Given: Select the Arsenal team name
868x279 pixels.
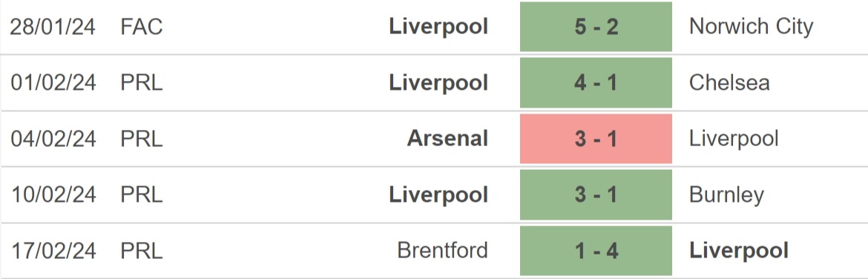Looking at the screenshot, I should [x=447, y=139].
